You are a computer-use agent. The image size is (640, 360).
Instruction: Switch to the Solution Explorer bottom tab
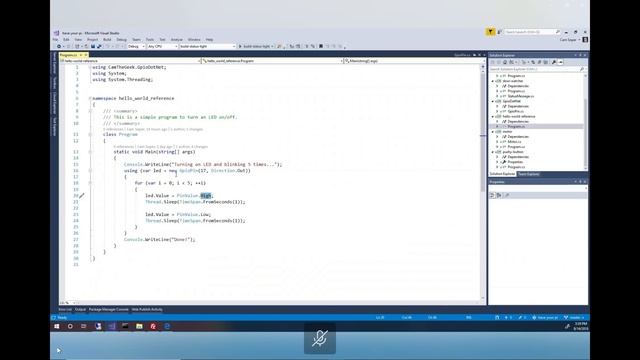click(x=502, y=174)
